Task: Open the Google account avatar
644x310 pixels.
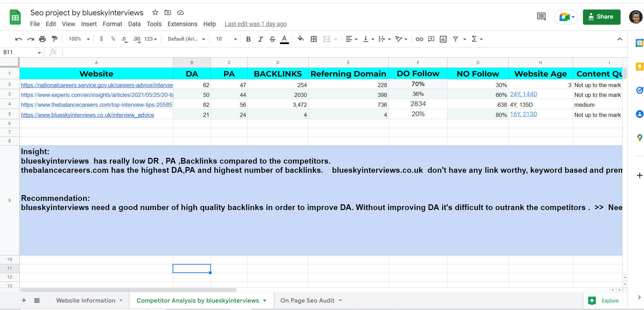Action: click(636, 17)
